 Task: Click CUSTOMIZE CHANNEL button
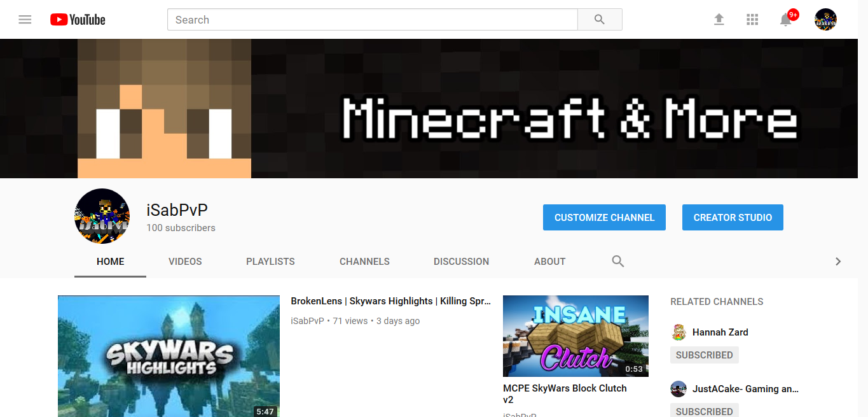click(604, 217)
